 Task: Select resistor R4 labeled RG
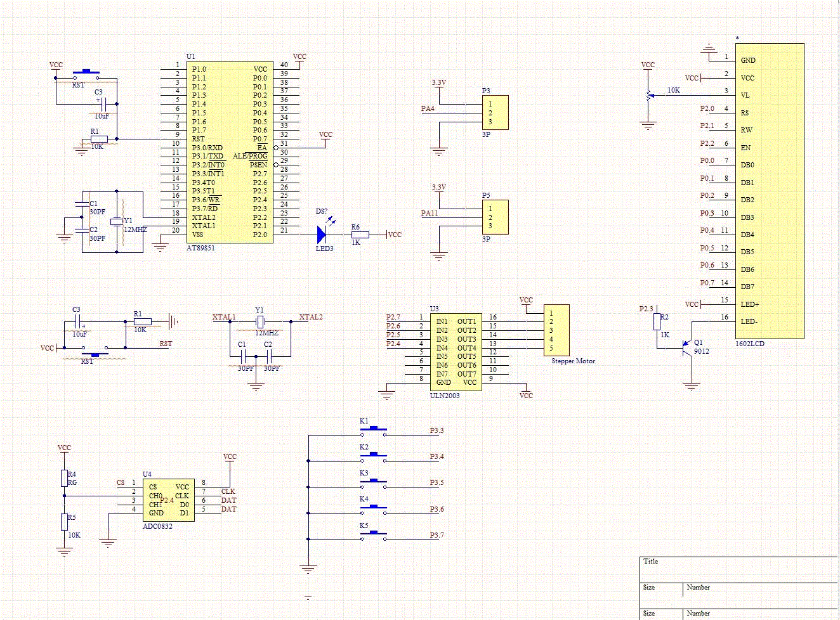click(64, 478)
